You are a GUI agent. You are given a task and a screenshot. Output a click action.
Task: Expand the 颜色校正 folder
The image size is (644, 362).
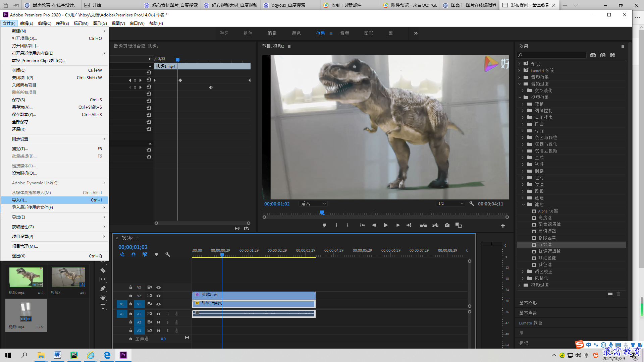(523, 271)
